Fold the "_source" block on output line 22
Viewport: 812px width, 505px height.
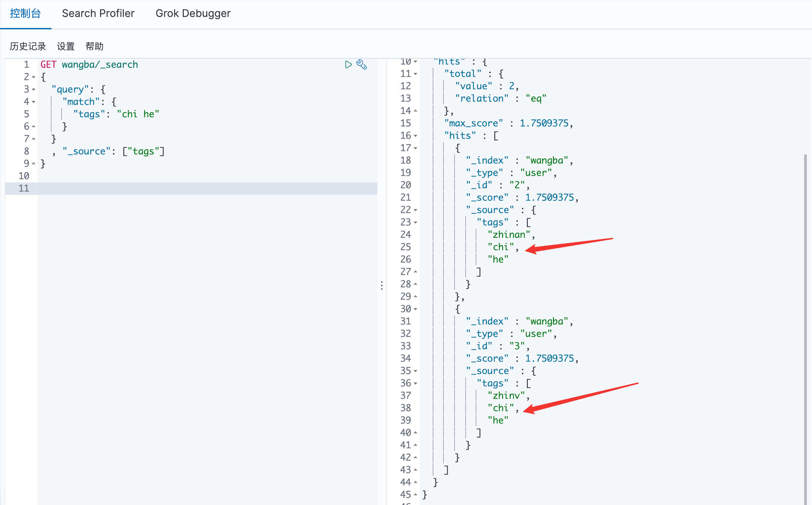(x=415, y=210)
